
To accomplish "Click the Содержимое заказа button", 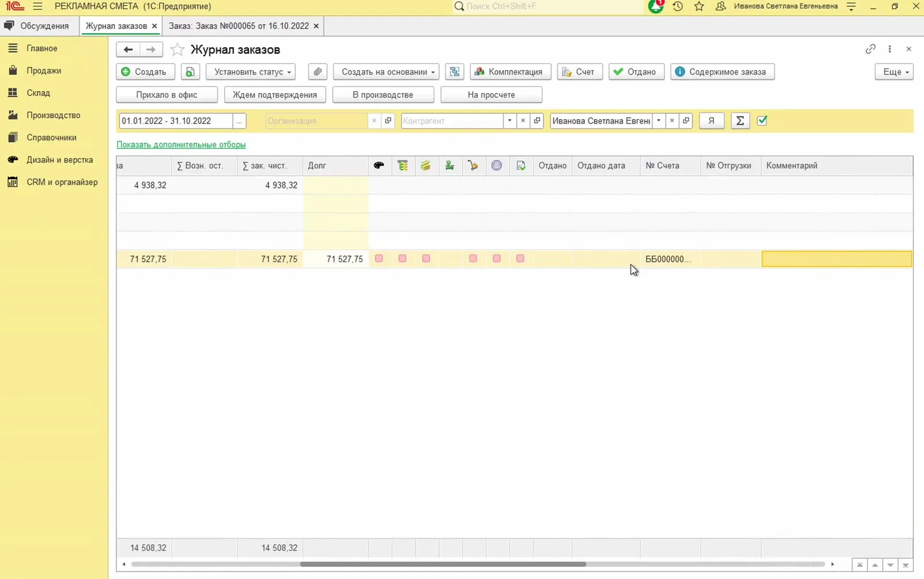I will pos(722,72).
